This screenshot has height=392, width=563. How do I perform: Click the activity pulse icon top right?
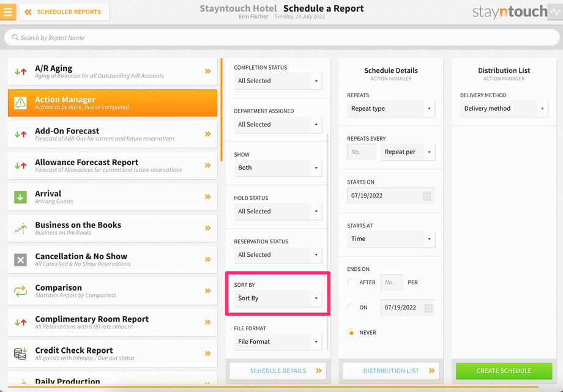555,12
